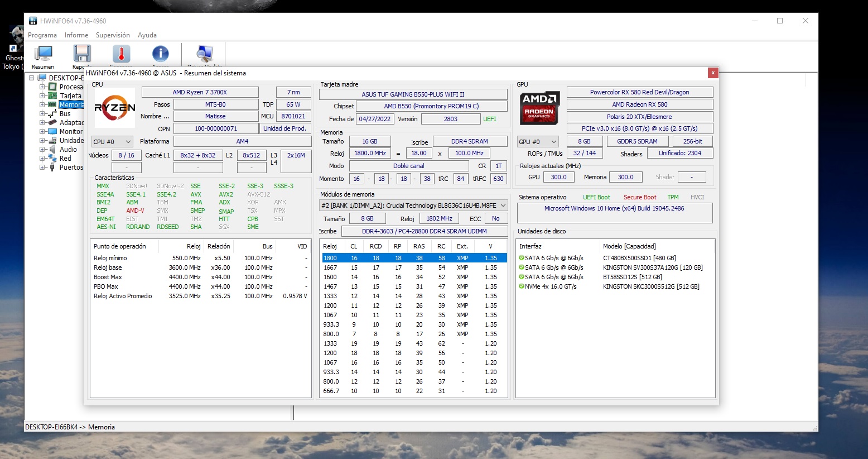Click the Procesador chip icon in tree
Screen dimensions: 868x459
(x=52, y=87)
